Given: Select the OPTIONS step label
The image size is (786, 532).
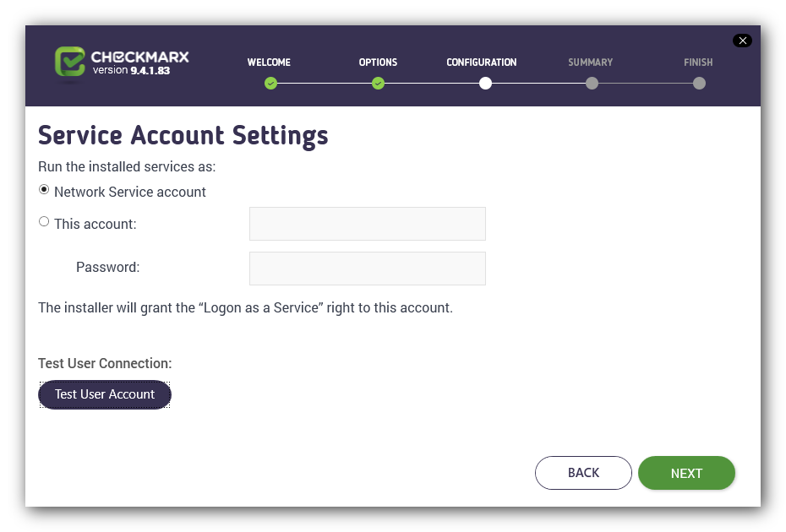Looking at the screenshot, I should point(378,62).
